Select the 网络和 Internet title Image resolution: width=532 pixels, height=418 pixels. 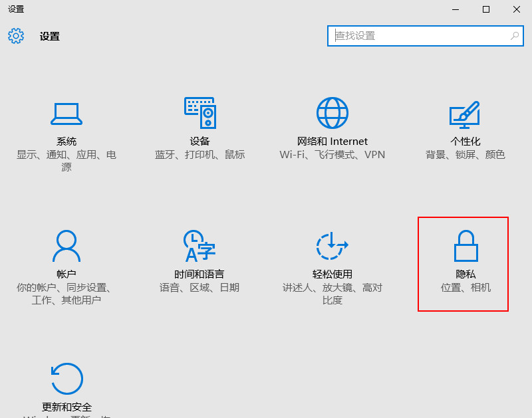click(x=332, y=141)
